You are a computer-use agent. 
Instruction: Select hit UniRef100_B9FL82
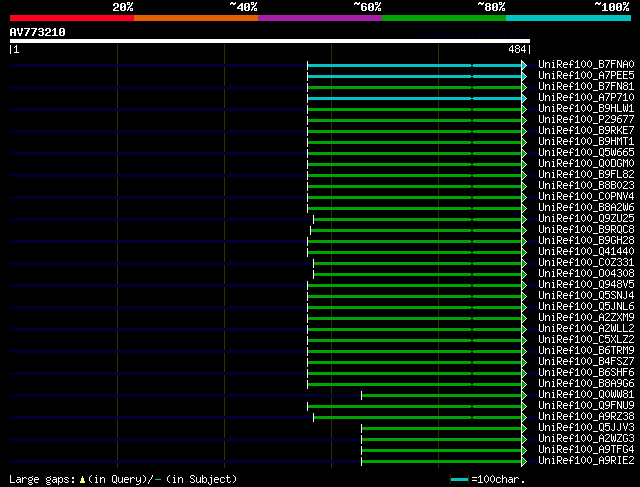(586, 175)
